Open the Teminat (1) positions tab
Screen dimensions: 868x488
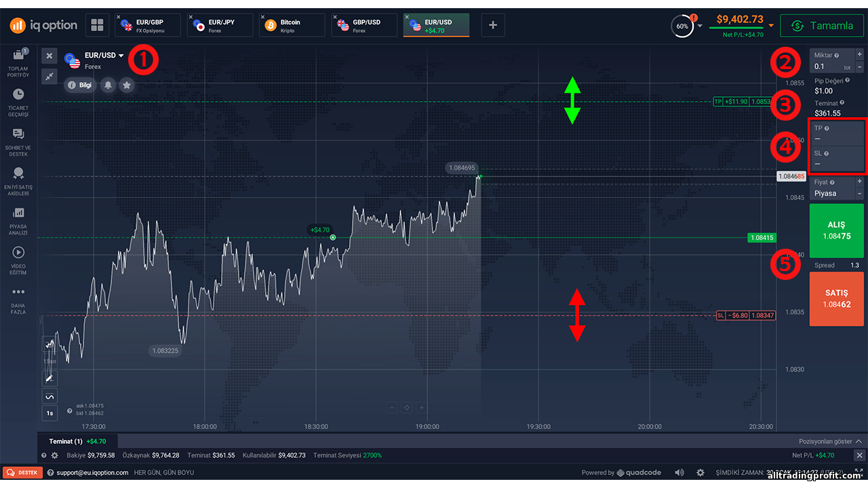pos(77,441)
